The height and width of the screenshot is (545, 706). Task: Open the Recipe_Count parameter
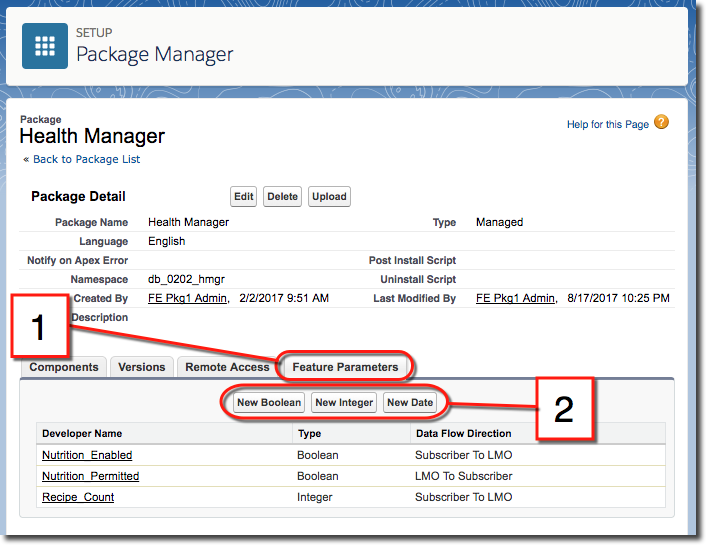(x=78, y=497)
